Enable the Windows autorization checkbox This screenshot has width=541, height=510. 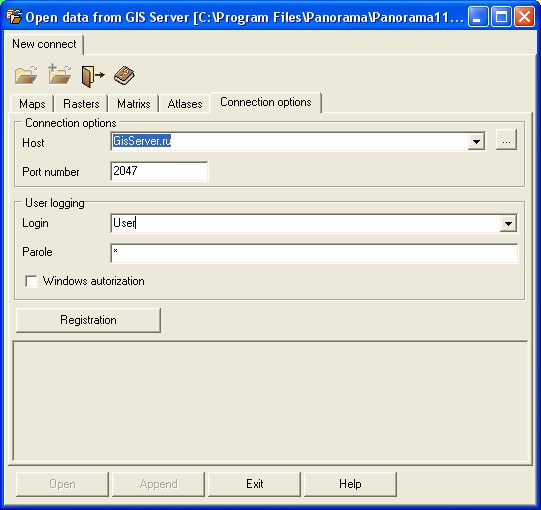click(31, 281)
